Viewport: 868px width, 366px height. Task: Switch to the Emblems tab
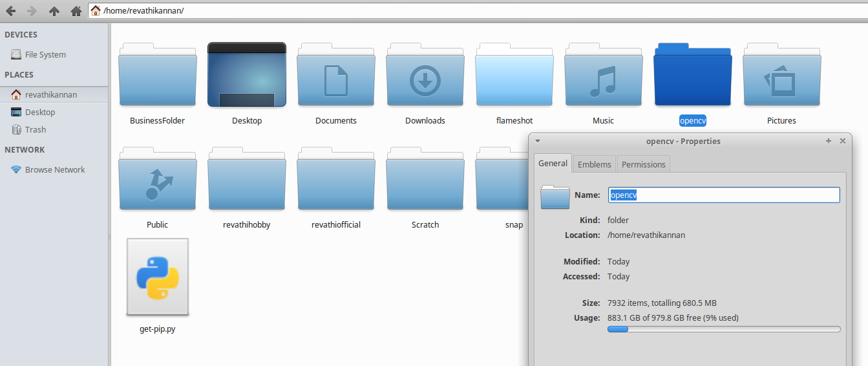click(595, 164)
